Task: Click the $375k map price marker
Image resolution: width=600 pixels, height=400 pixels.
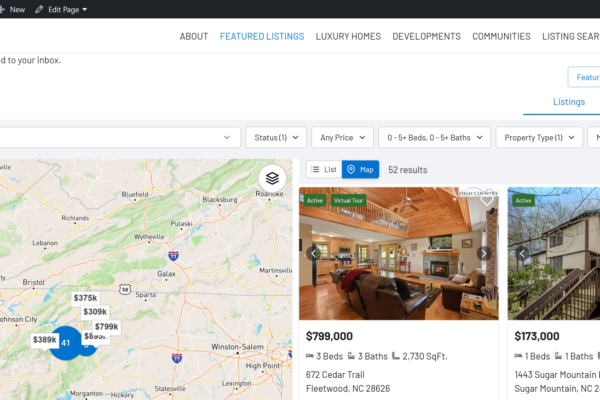Action: pos(85,298)
